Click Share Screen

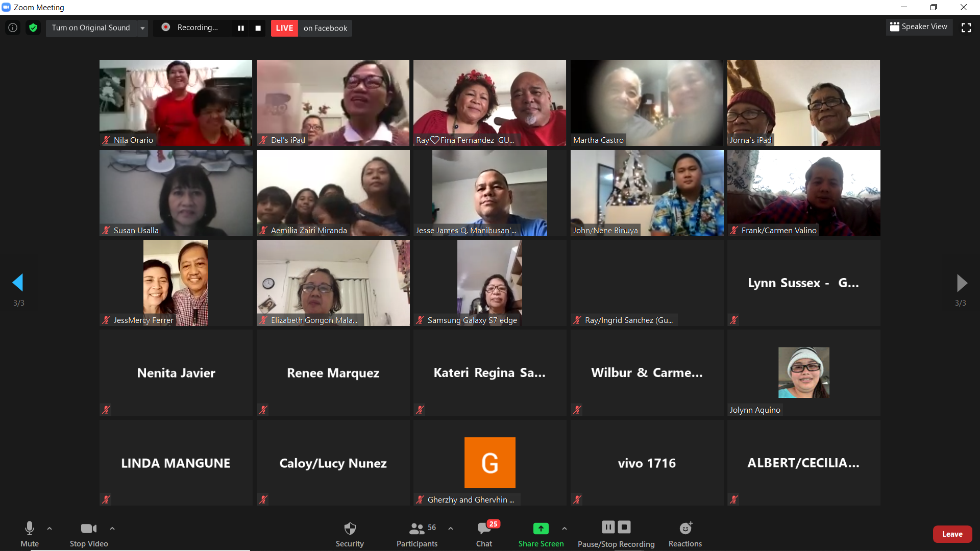541,534
